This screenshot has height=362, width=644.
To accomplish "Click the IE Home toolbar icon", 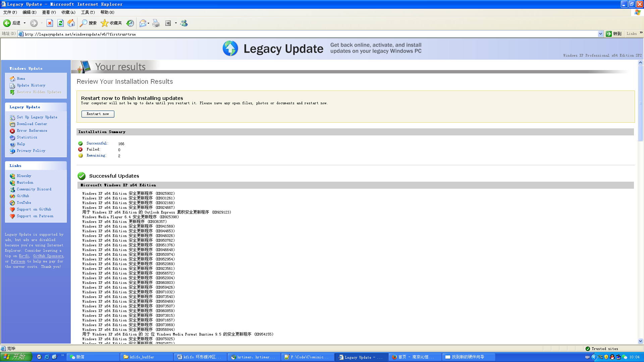I will (x=71, y=23).
